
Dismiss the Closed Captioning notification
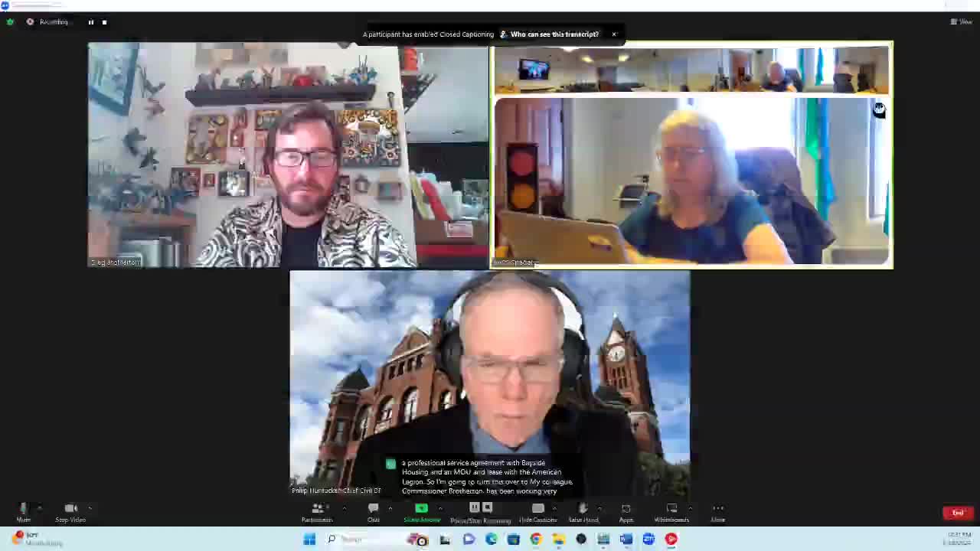click(x=613, y=34)
